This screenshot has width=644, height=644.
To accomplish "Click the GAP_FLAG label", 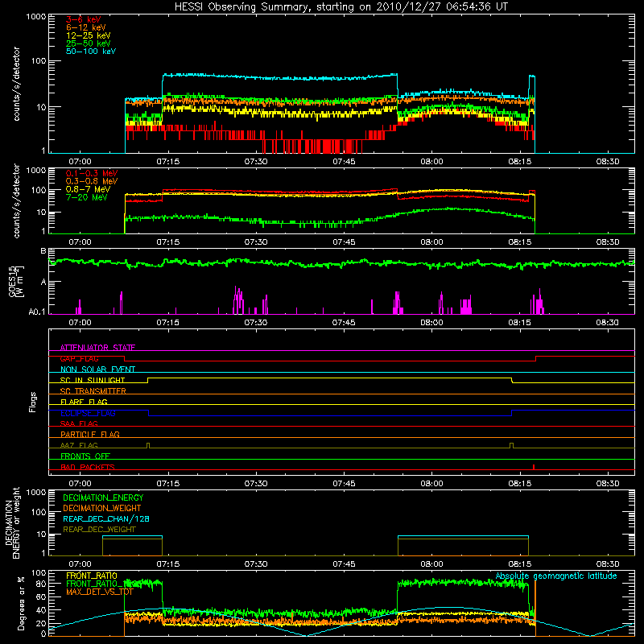I will coord(79,358).
